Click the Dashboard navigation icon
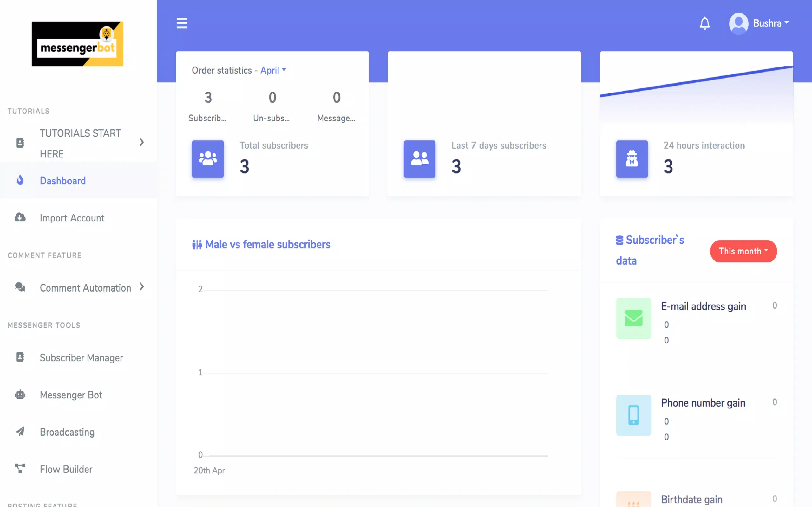 click(x=21, y=179)
